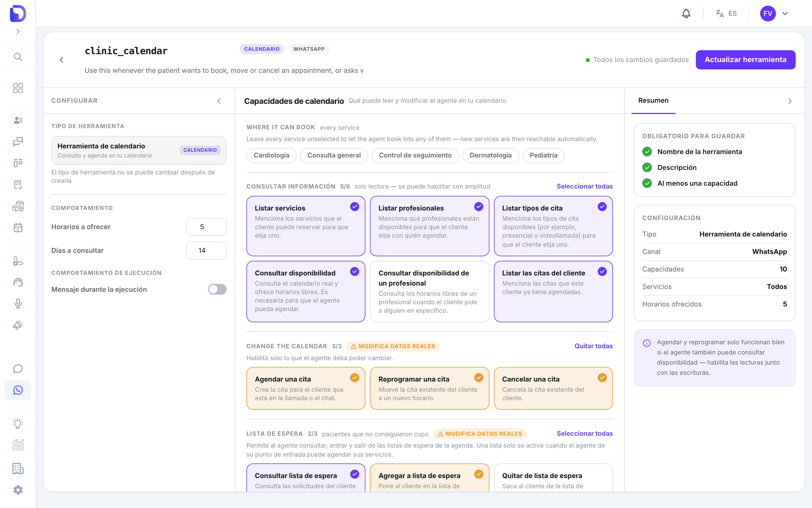Select the Herramienta de calendario card

pos(139,150)
